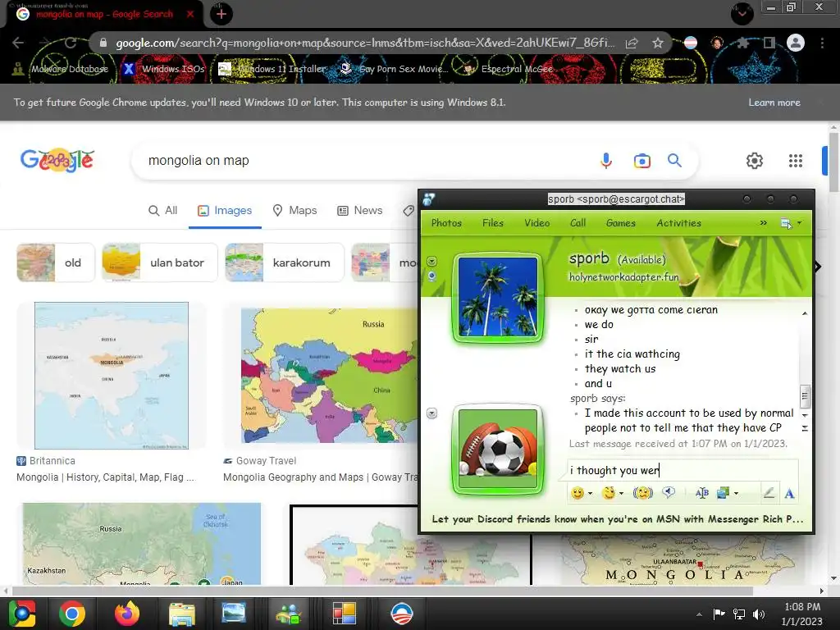The height and width of the screenshot is (630, 840).
Task: Switch to Maps search tab
Action: (x=294, y=211)
